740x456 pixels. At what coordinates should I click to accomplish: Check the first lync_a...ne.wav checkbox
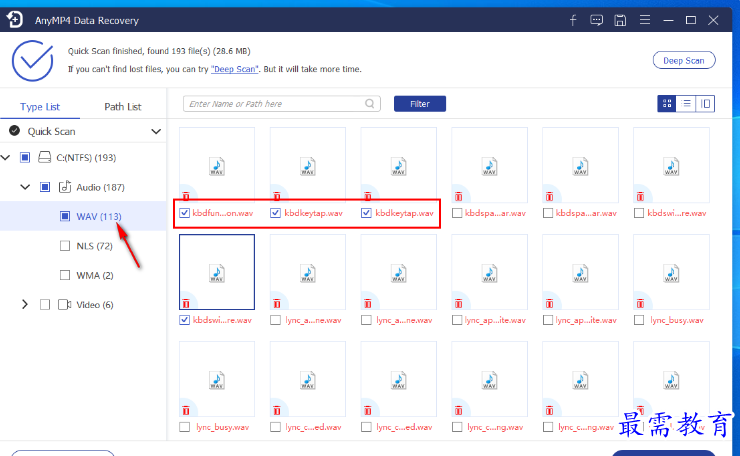tap(275, 320)
